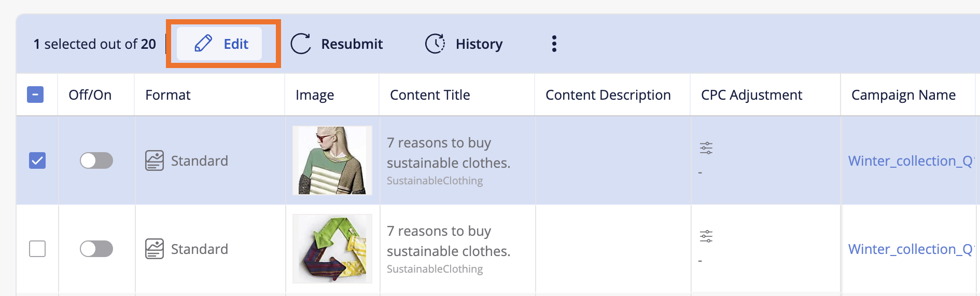Click CPC adjustment sliders icon in first row
Screen dimensions: 980x296
706,148
